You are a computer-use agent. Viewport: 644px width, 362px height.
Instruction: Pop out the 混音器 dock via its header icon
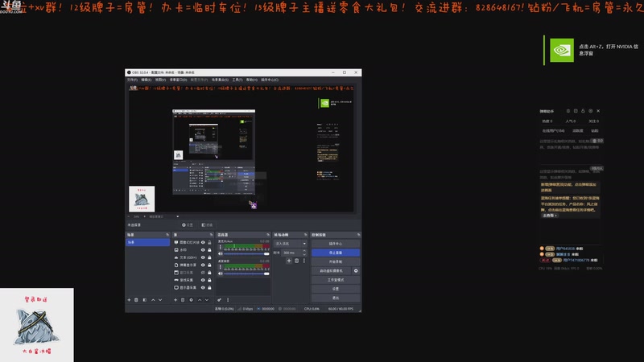(x=268, y=235)
